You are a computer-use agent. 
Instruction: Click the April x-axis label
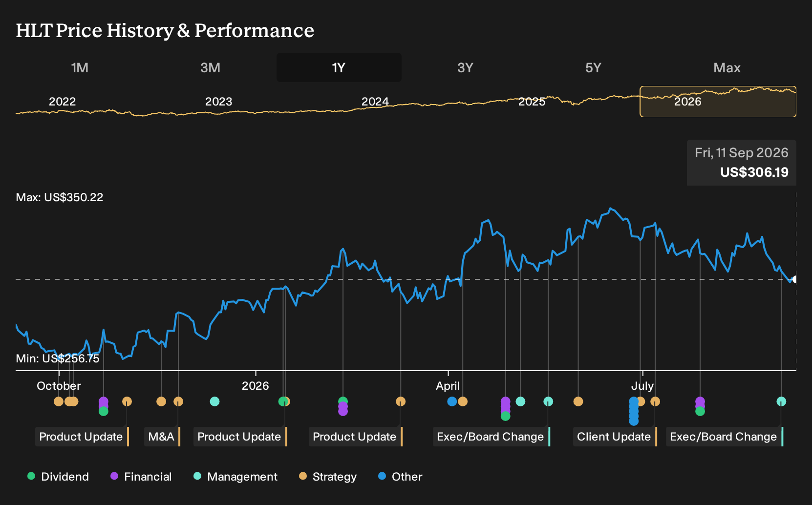(448, 386)
